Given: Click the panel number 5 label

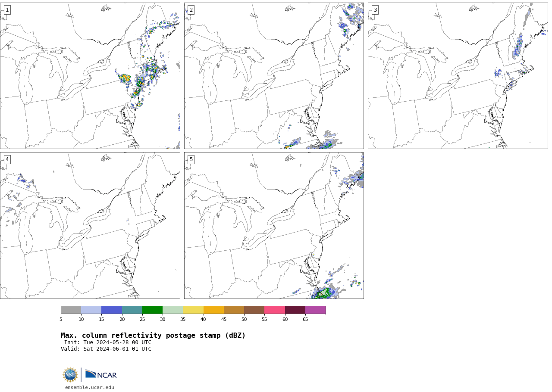Looking at the screenshot, I should coord(191,159).
